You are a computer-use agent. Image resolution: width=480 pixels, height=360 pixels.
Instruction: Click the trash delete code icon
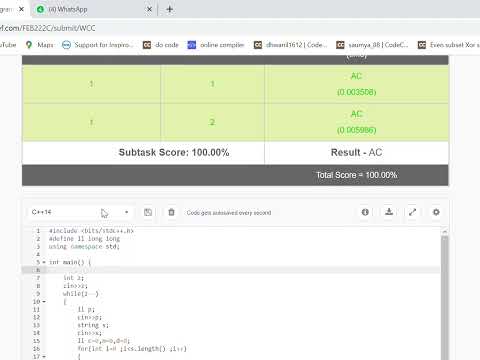click(x=171, y=212)
